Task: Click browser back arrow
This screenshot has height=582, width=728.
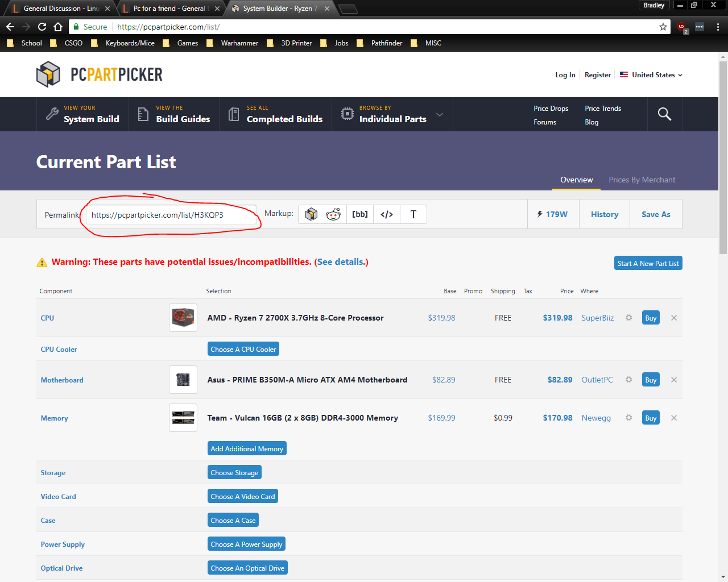Action: [x=10, y=27]
